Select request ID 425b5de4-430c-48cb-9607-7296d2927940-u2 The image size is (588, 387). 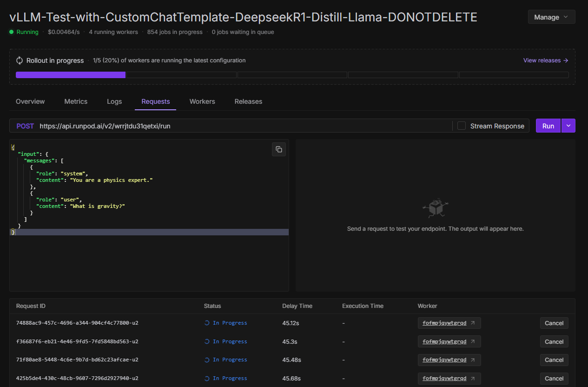point(77,379)
